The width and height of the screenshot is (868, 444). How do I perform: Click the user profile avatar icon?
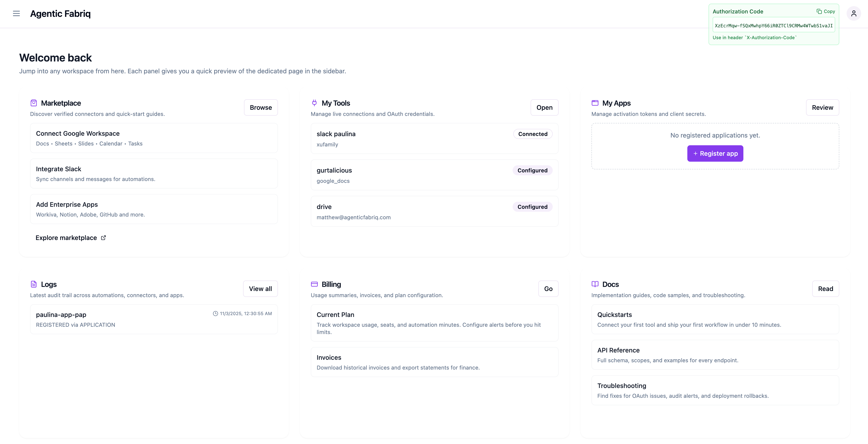(x=853, y=13)
